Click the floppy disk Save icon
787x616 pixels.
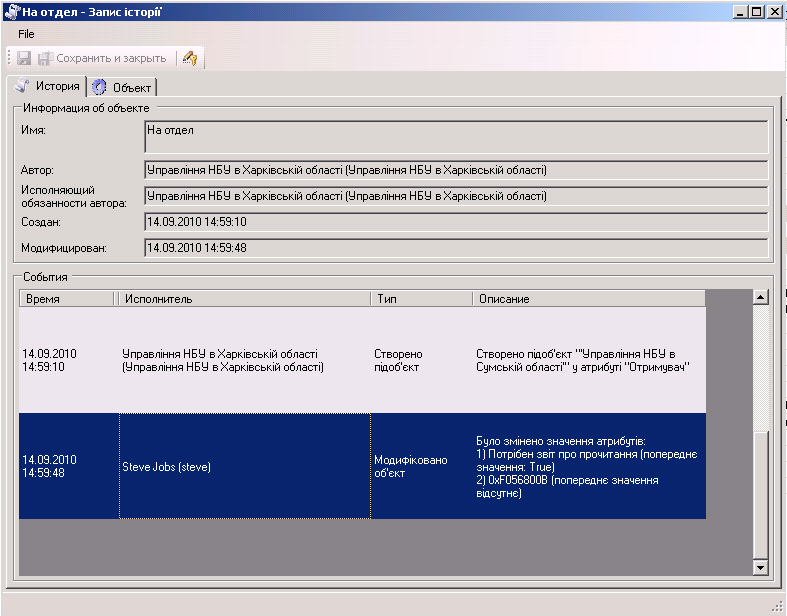point(24,58)
